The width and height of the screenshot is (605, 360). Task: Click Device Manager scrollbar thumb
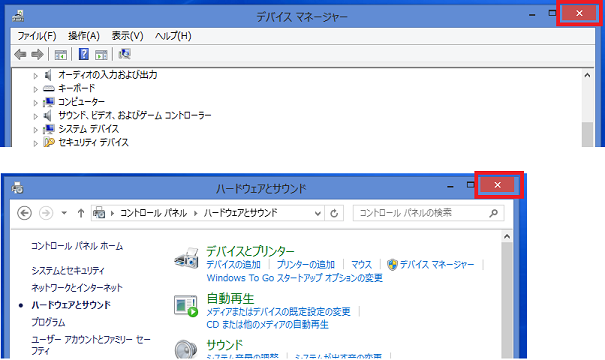[588, 134]
